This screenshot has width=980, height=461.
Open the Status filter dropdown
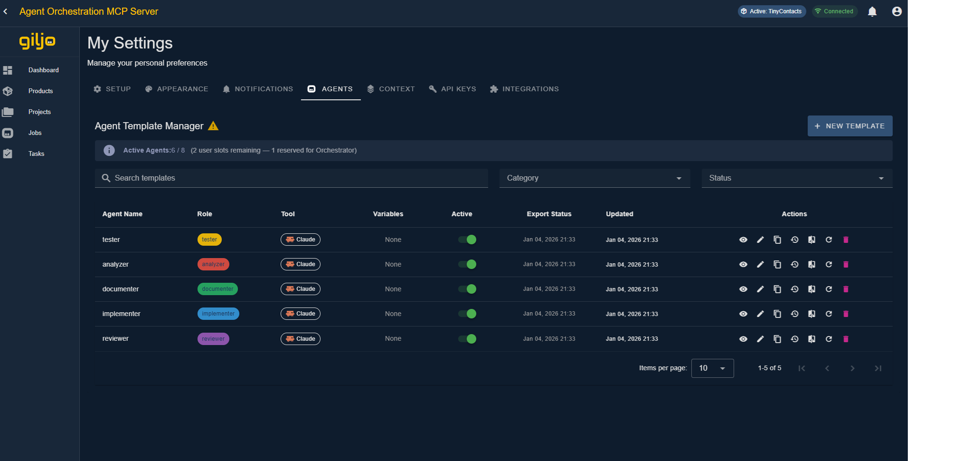pos(797,178)
